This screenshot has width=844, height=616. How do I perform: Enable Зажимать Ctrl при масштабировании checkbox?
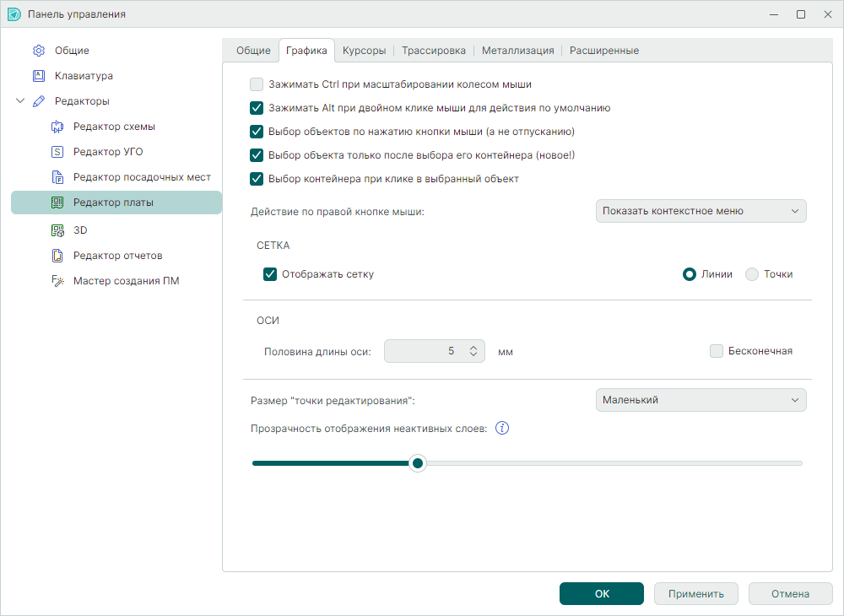click(x=257, y=84)
